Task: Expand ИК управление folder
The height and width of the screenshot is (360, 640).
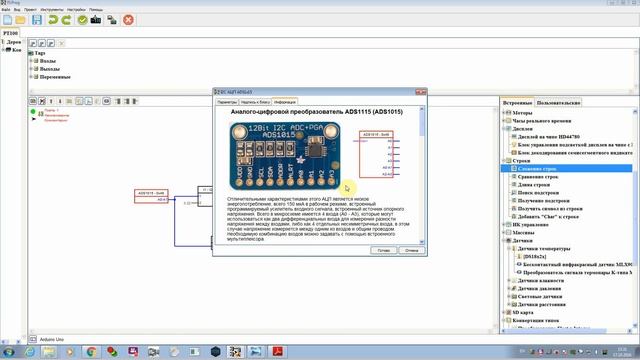Action: (504, 224)
